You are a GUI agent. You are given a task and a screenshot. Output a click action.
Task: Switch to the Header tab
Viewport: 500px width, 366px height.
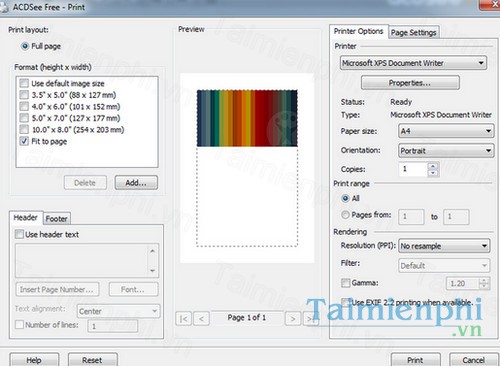pos(26,218)
